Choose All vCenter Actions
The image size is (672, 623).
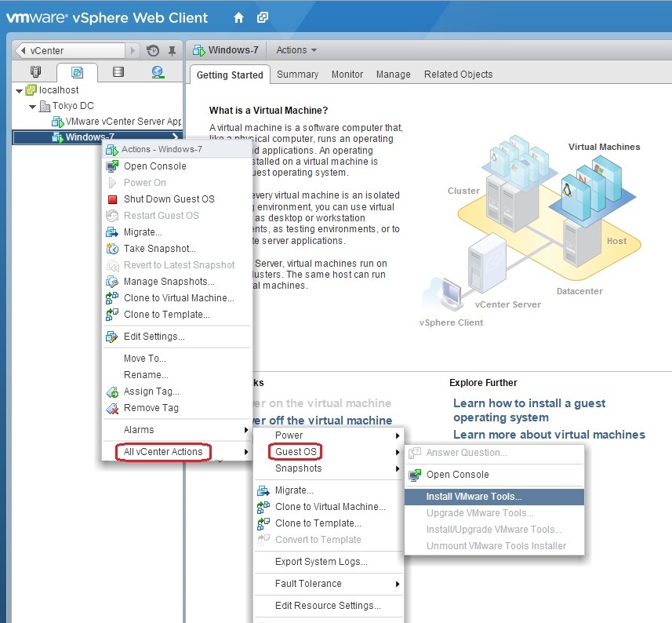point(177,452)
